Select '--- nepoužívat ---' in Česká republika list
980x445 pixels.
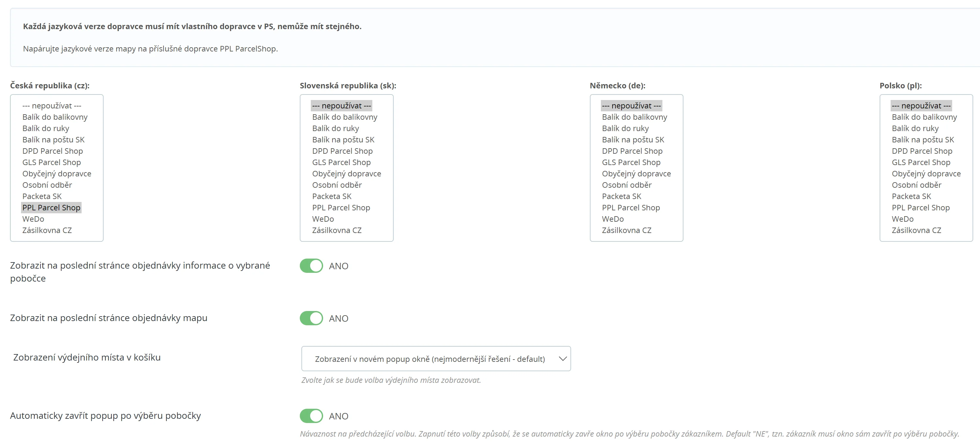coord(52,106)
